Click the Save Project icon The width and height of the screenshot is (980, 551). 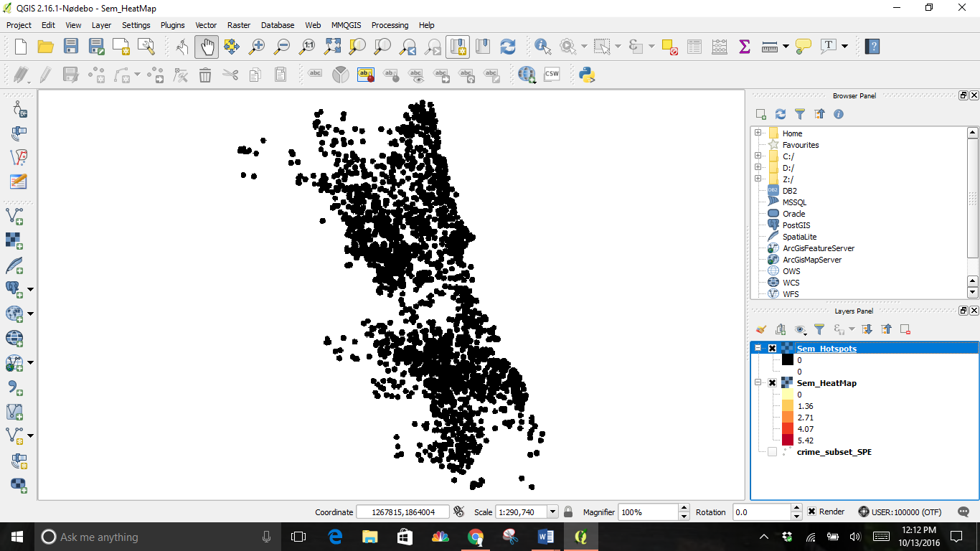coord(70,47)
